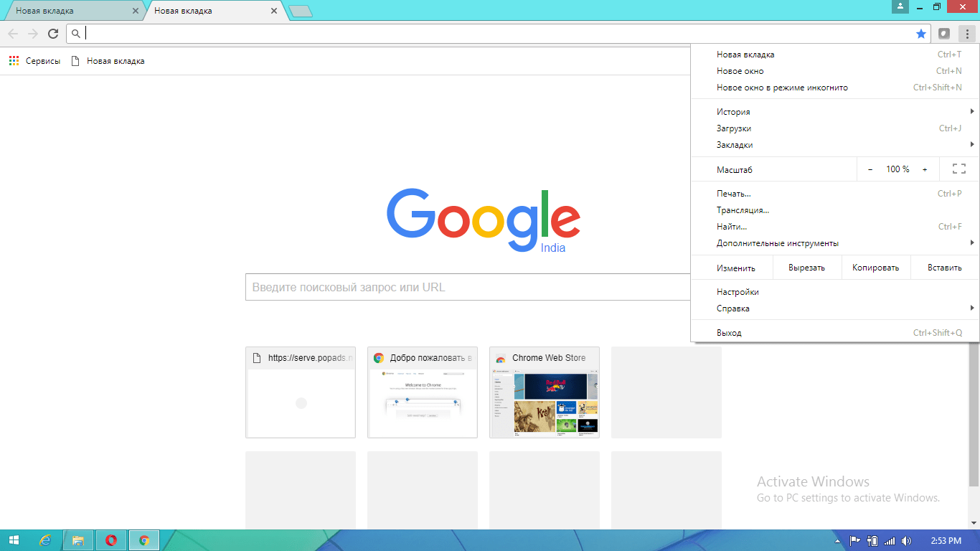
Task: Open Загрузки from the menu
Action: [834, 128]
